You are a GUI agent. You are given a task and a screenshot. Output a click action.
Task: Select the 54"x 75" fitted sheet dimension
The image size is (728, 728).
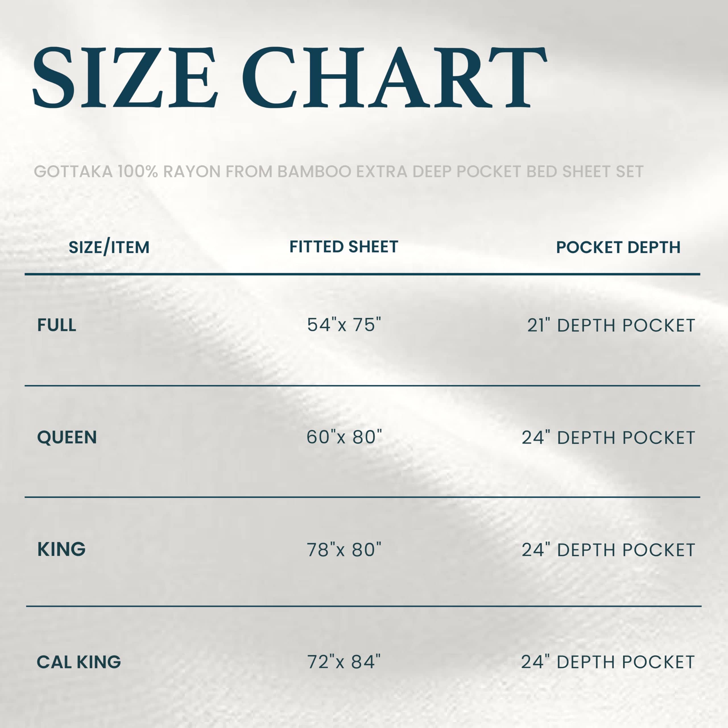pyautogui.click(x=344, y=325)
